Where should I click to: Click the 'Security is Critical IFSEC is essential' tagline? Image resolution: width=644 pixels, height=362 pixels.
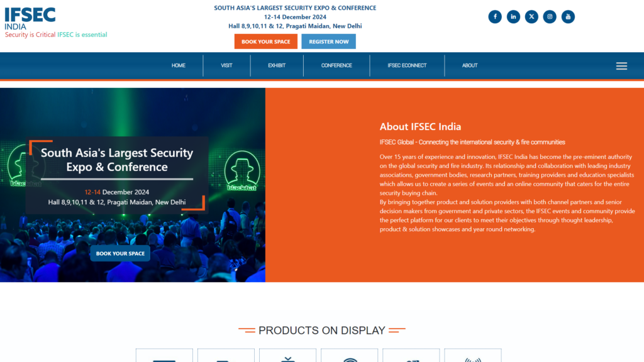coord(56,35)
